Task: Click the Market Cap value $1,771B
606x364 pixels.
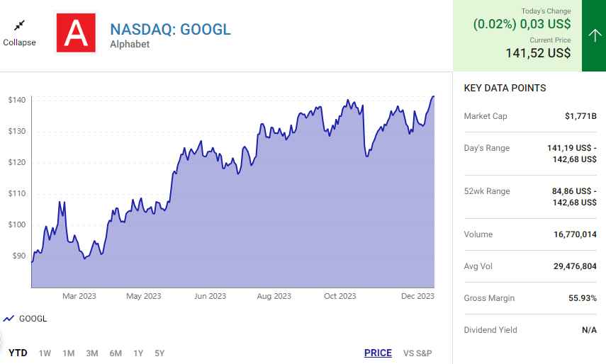Action: click(580, 116)
